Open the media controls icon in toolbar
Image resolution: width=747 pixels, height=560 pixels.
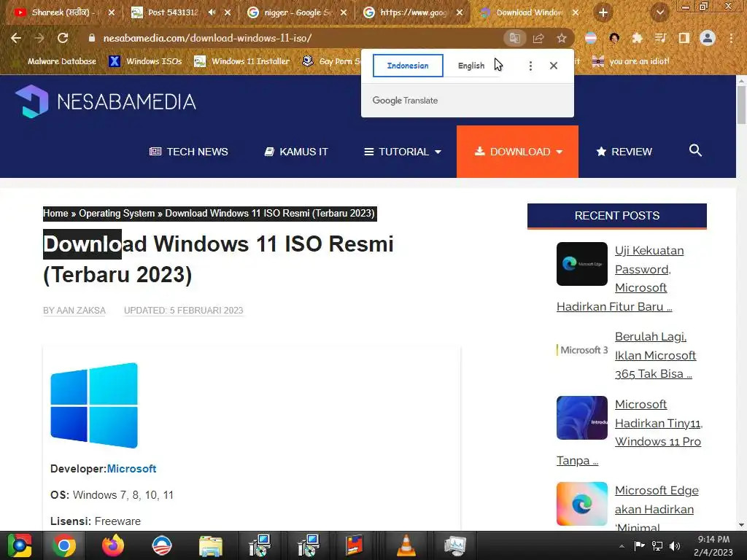click(x=660, y=38)
